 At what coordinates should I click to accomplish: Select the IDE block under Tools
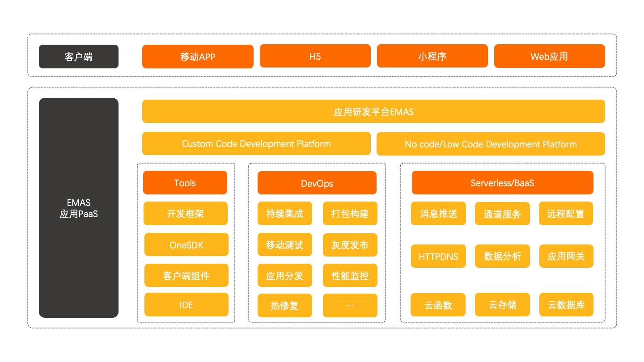point(186,305)
